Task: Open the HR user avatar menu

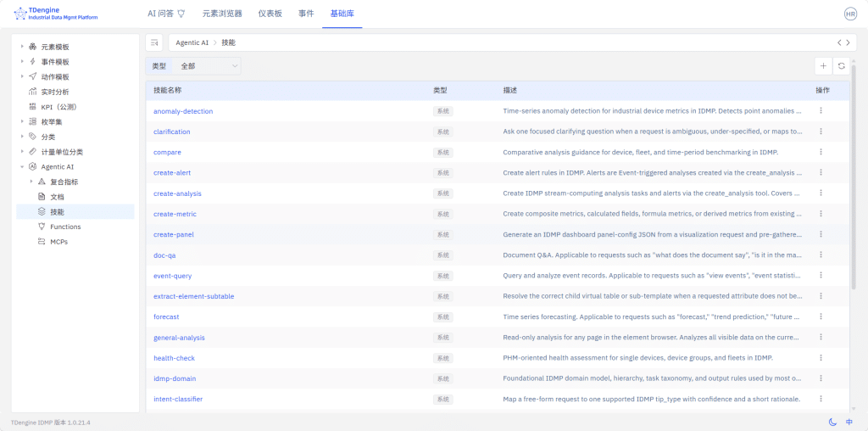Action: 850,14
